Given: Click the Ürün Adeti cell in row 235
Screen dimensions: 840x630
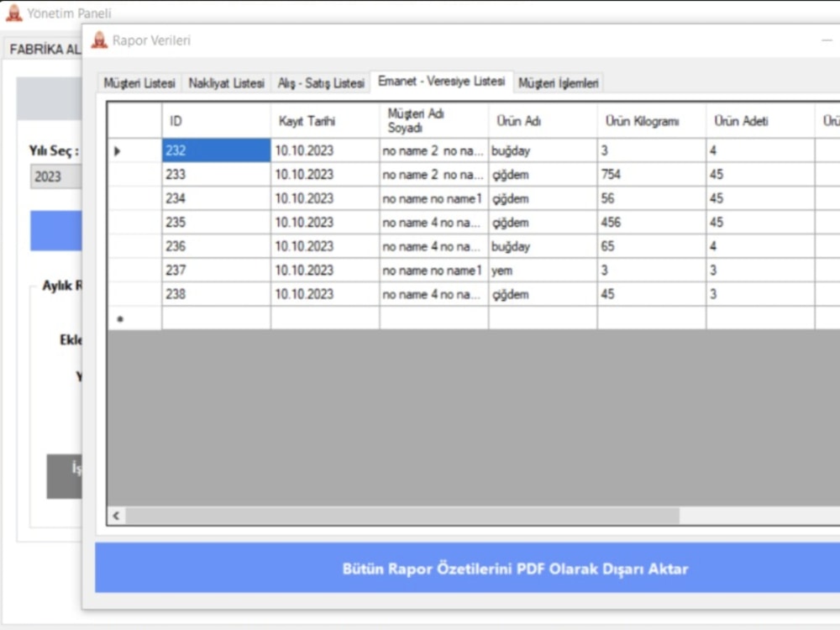Looking at the screenshot, I should point(761,223).
